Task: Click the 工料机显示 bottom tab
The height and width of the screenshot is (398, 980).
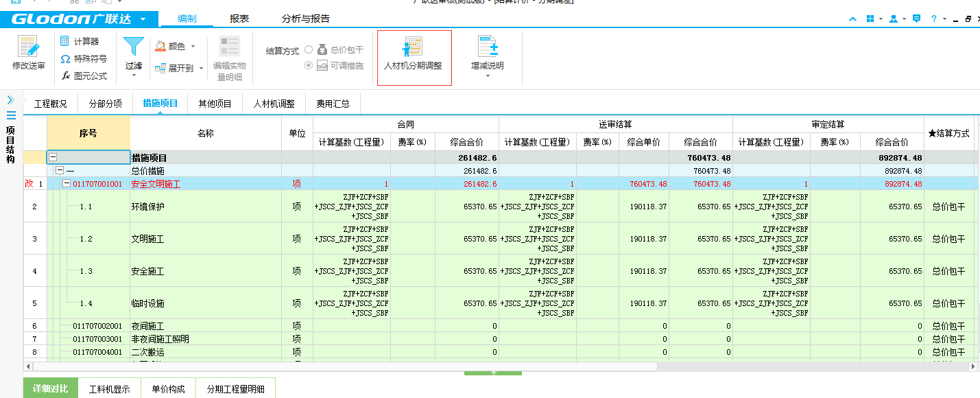Action: (x=109, y=389)
